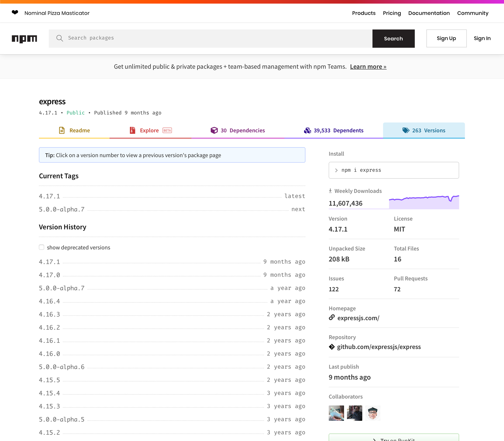Click the 122 issues count
Viewport: 504px width, 441px height.
[x=334, y=289]
